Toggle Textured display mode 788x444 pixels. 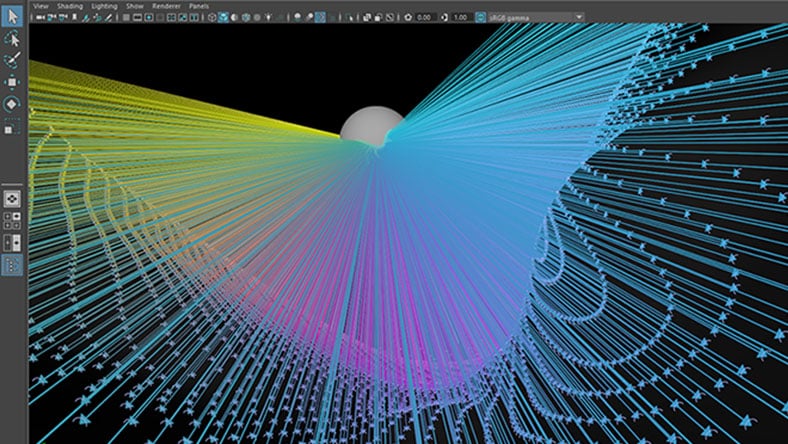257,18
